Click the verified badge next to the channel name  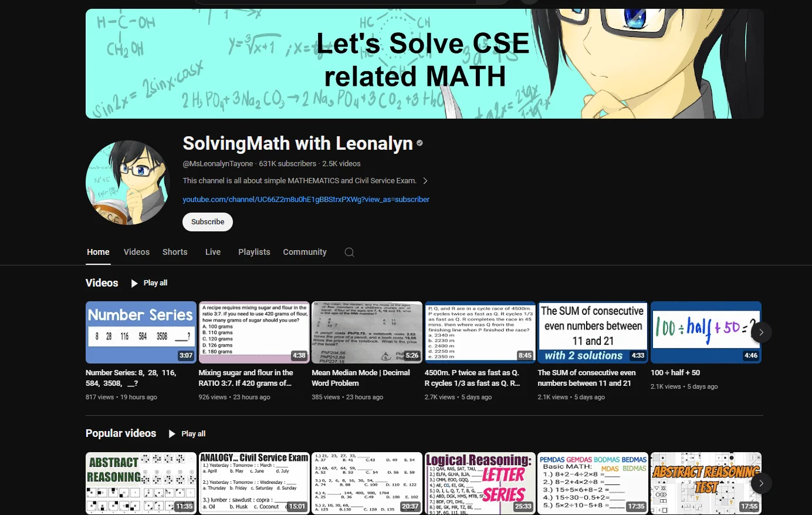(419, 143)
